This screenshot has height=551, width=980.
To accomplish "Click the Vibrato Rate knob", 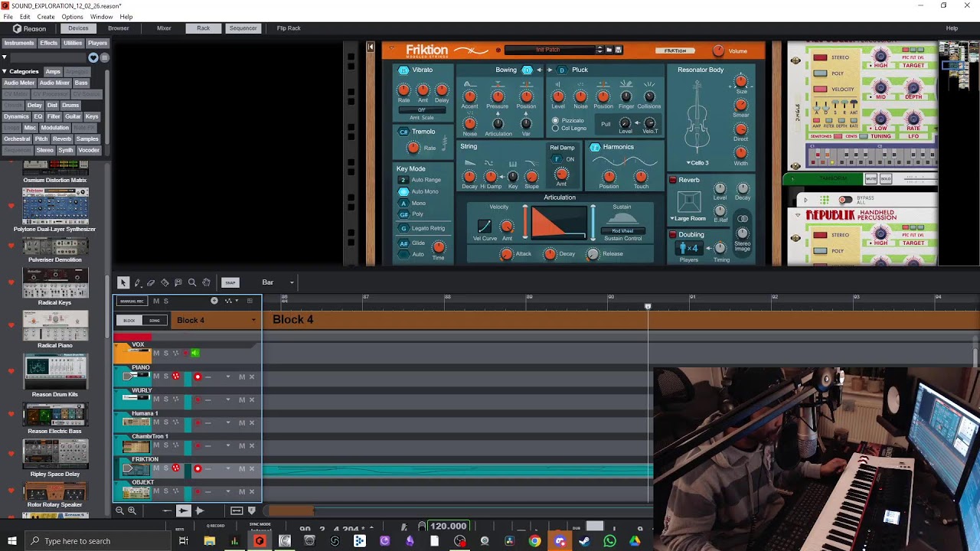I will (403, 90).
